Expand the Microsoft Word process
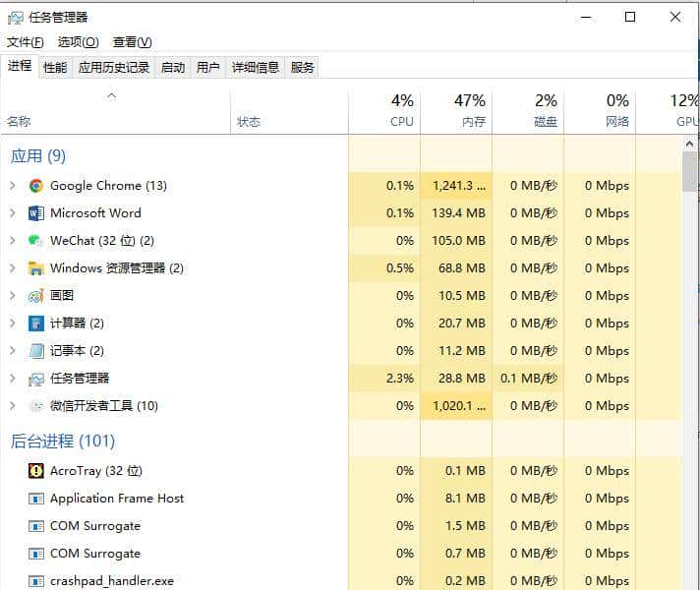The image size is (700, 590). click(x=13, y=213)
